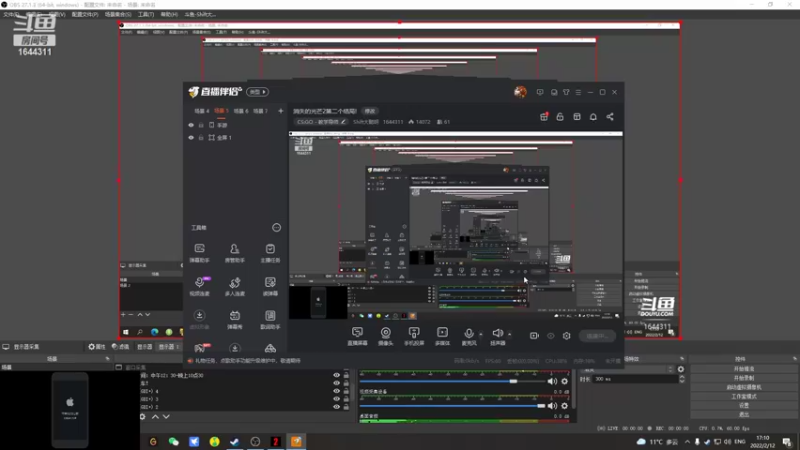The width and height of the screenshot is (800, 450).
Task: Open the 数据助手 tool in the toolbox
Action: (x=270, y=320)
